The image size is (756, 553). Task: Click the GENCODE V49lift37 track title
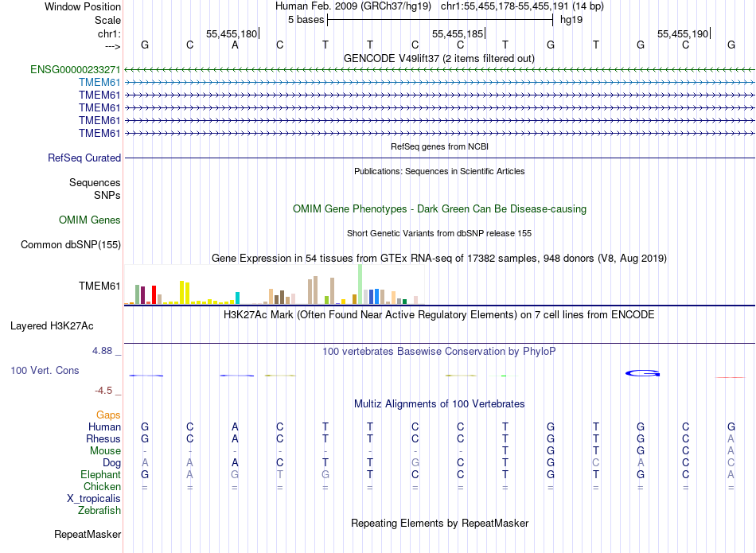(439, 59)
